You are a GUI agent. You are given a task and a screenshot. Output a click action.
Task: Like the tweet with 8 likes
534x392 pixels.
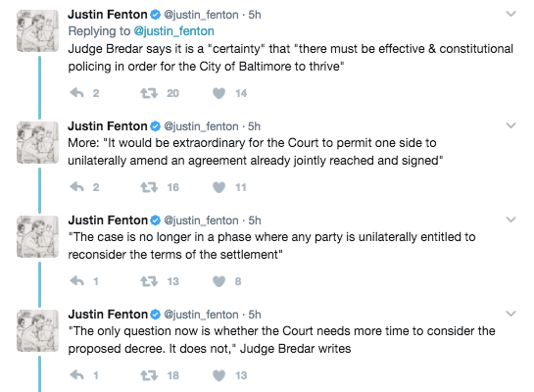[218, 281]
